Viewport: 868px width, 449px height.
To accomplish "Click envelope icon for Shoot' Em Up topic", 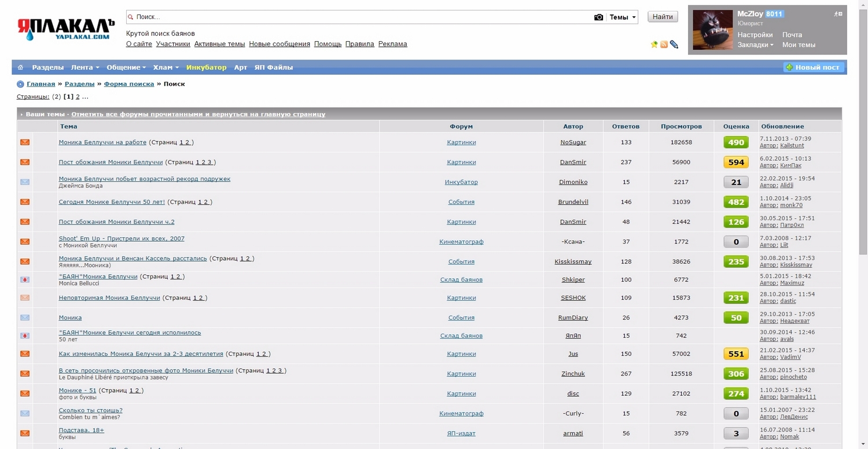I will 25,242.
